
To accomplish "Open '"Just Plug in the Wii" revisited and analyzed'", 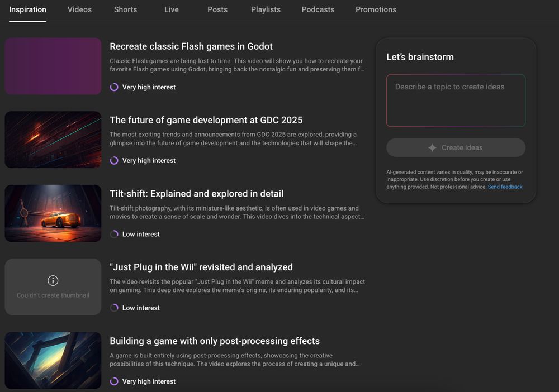I will (201, 267).
